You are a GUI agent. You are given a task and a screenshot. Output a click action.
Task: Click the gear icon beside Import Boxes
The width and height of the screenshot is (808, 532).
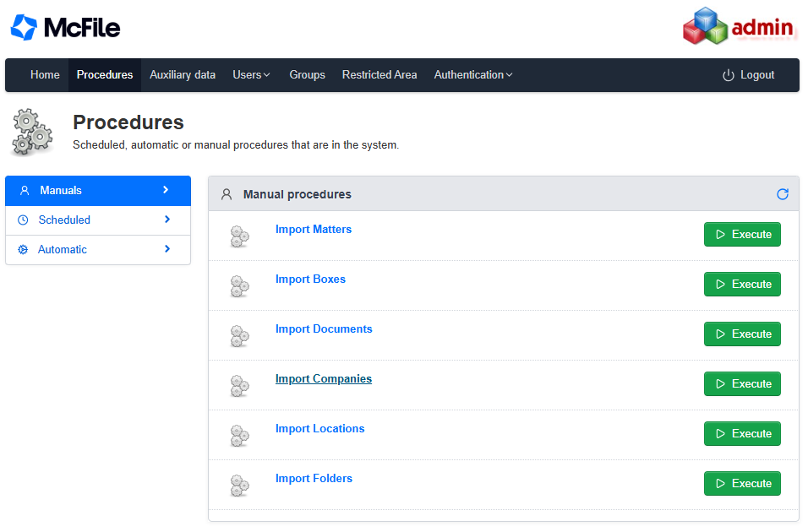(x=240, y=286)
